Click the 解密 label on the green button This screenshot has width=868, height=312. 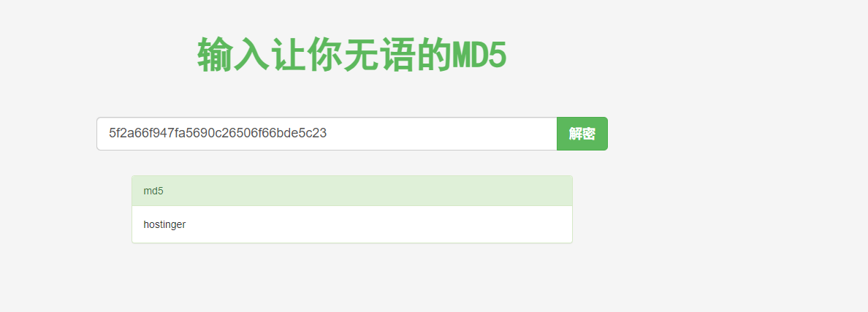click(582, 134)
